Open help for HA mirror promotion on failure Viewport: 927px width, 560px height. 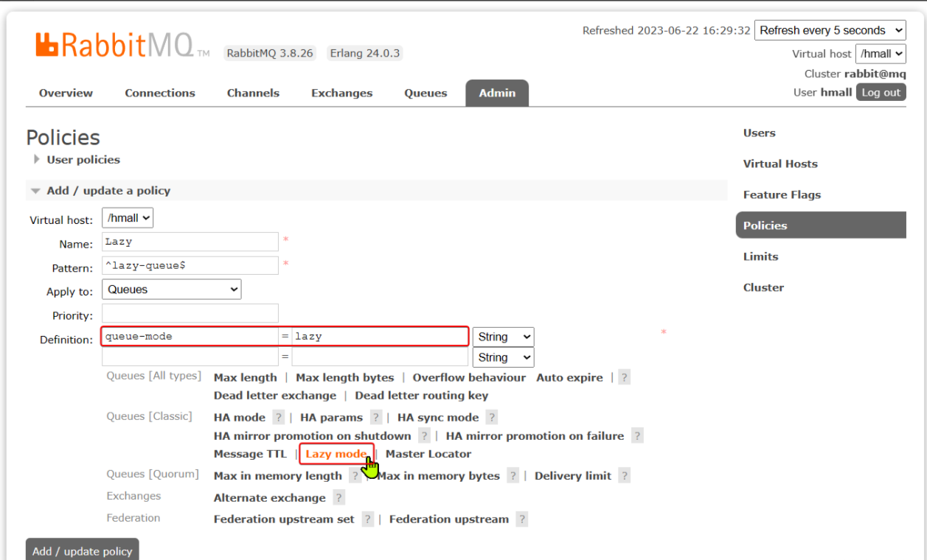point(637,435)
